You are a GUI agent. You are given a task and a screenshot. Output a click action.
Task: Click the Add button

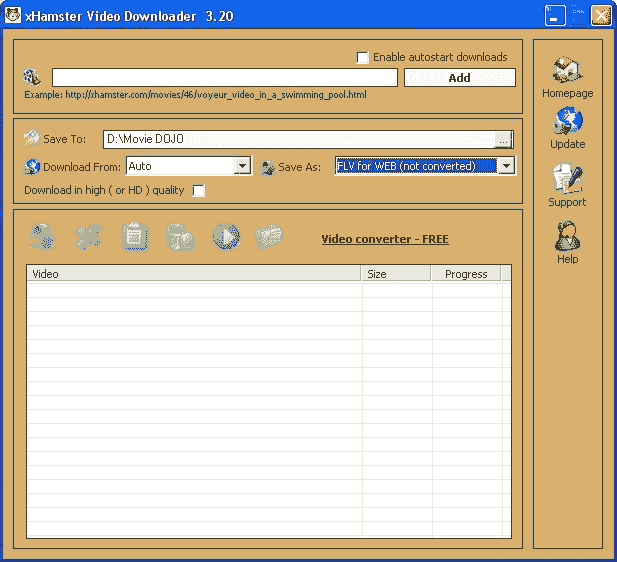click(460, 78)
